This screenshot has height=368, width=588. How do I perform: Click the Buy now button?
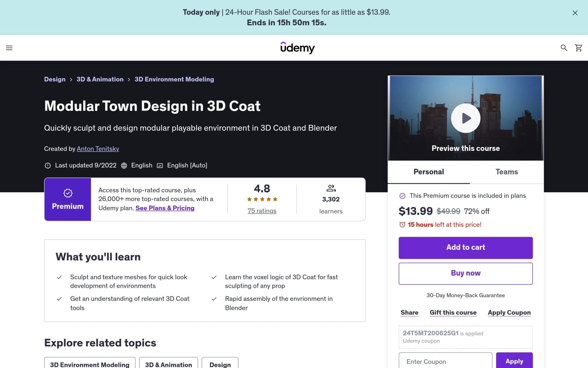pos(466,274)
